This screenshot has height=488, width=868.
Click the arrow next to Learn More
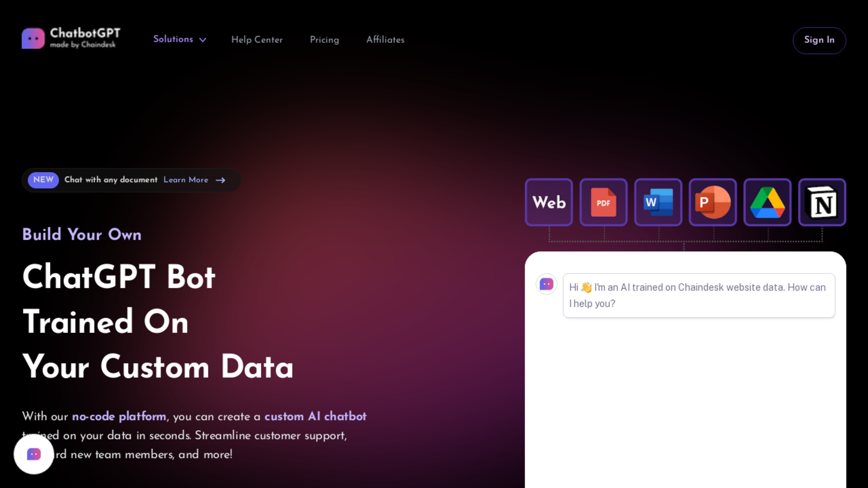coord(220,180)
